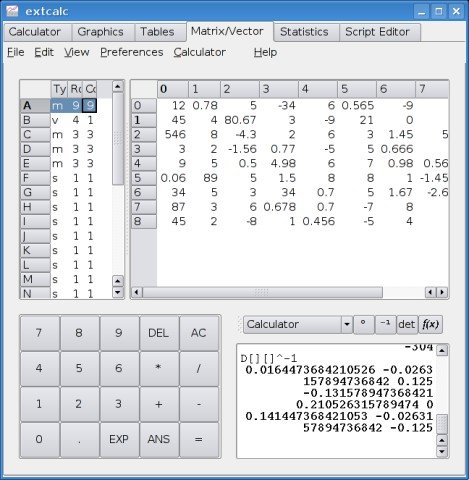Click keypad digit 0 button
Screen dimensions: 469x480
click(39, 439)
